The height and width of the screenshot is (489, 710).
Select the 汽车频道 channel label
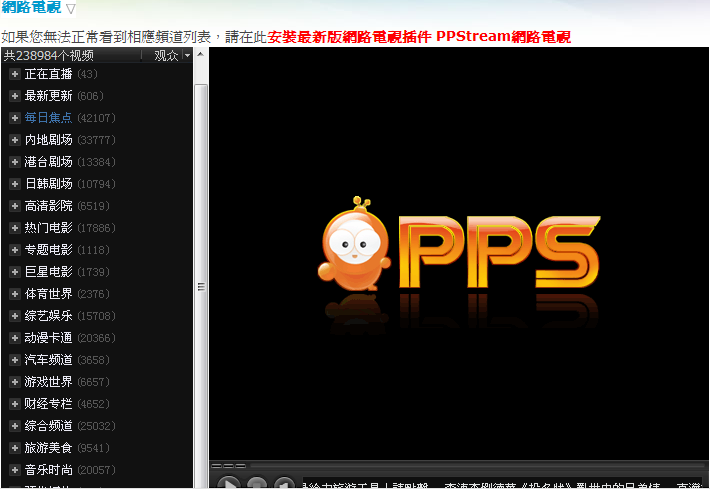(x=48, y=360)
